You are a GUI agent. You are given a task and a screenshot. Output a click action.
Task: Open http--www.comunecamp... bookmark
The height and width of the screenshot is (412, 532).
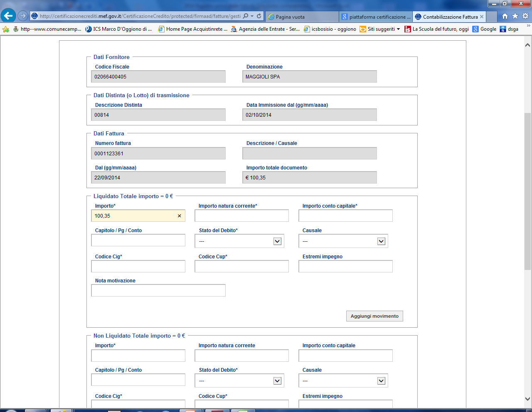(x=47, y=29)
